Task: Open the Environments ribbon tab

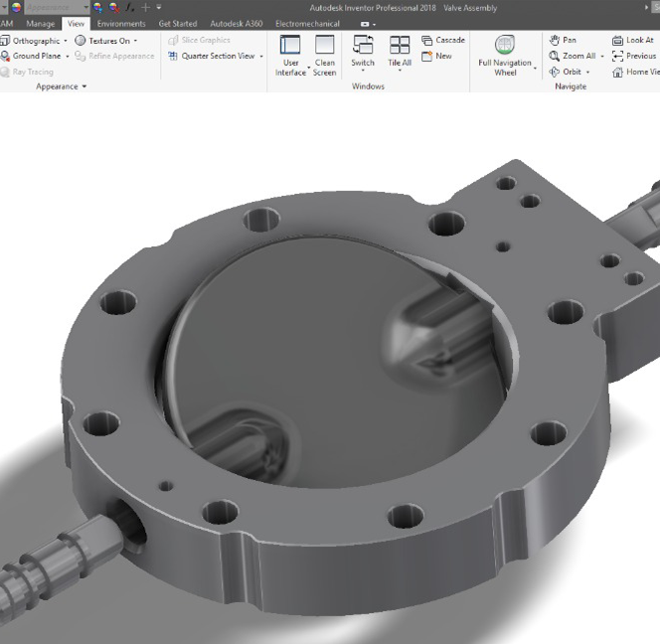Action: (x=120, y=23)
